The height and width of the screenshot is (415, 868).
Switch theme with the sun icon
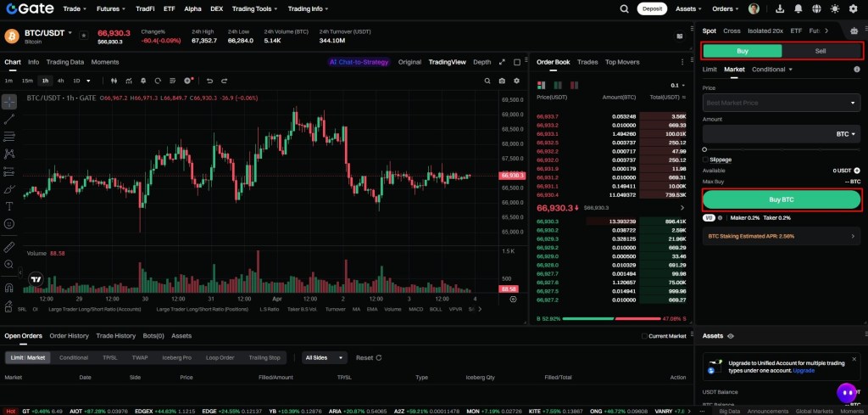point(835,8)
